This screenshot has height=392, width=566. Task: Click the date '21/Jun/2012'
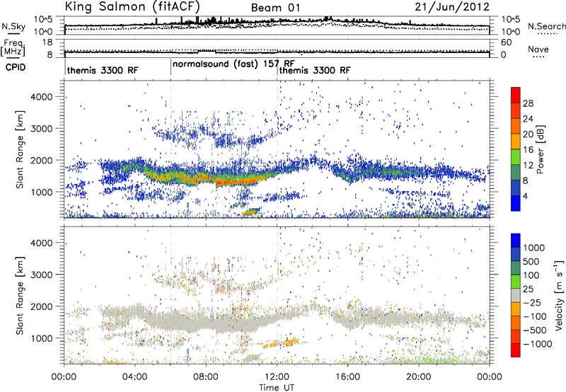[x=452, y=7]
